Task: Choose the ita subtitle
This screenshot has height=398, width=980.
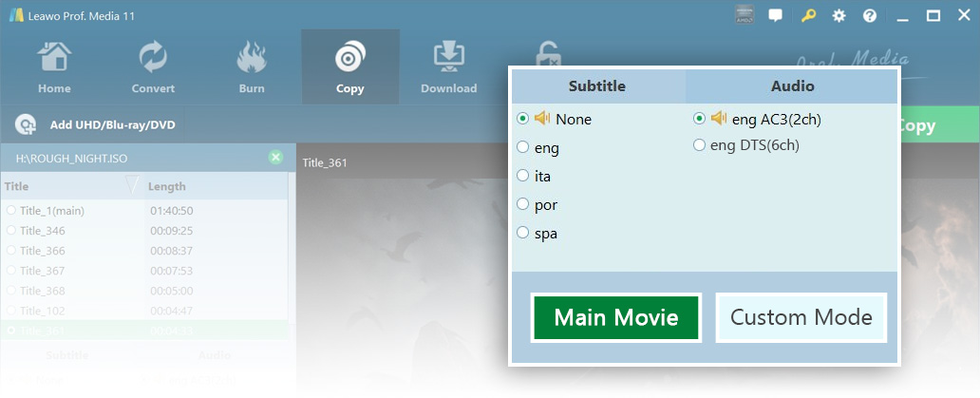Action: (522, 176)
